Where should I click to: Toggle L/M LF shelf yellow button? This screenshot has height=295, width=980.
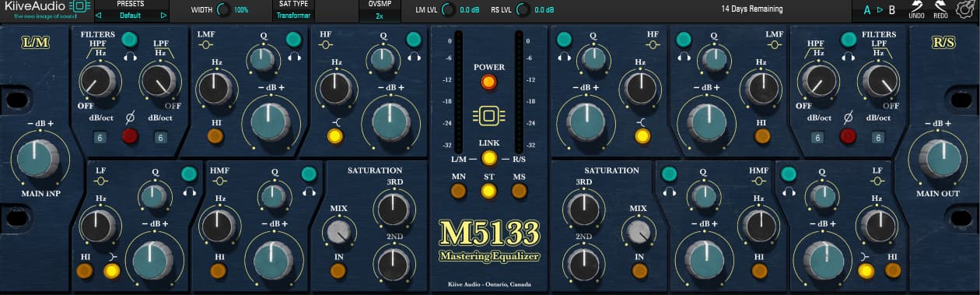pos(113,271)
